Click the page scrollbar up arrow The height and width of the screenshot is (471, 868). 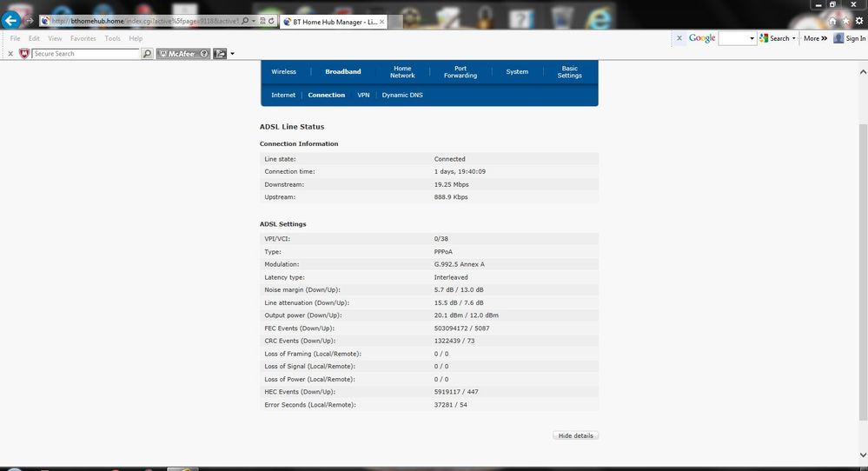[863, 72]
